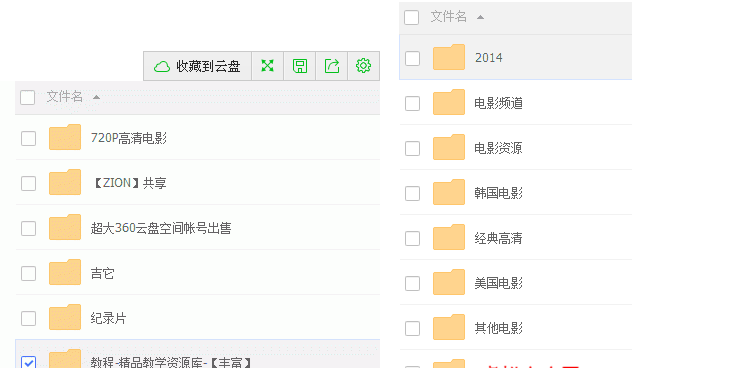Click folder icon of 超大360云盘空间帐号出售
Viewport: 733px width, 391px height.
65,227
